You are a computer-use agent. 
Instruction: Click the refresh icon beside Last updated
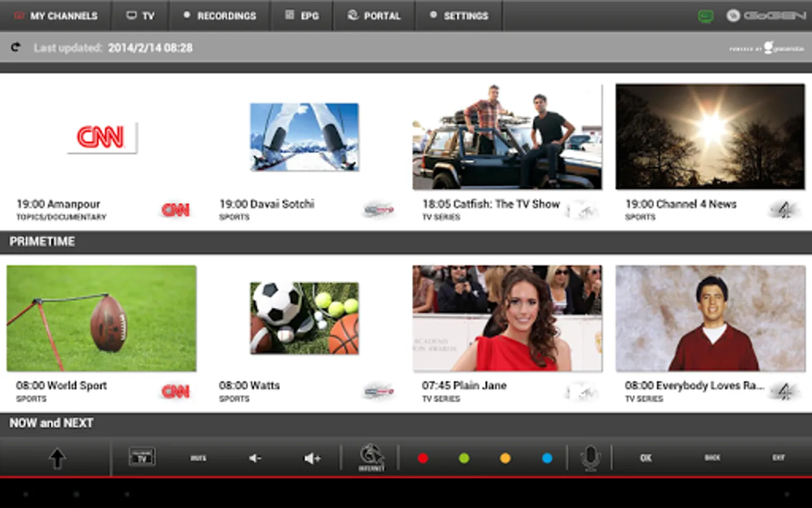(x=16, y=47)
